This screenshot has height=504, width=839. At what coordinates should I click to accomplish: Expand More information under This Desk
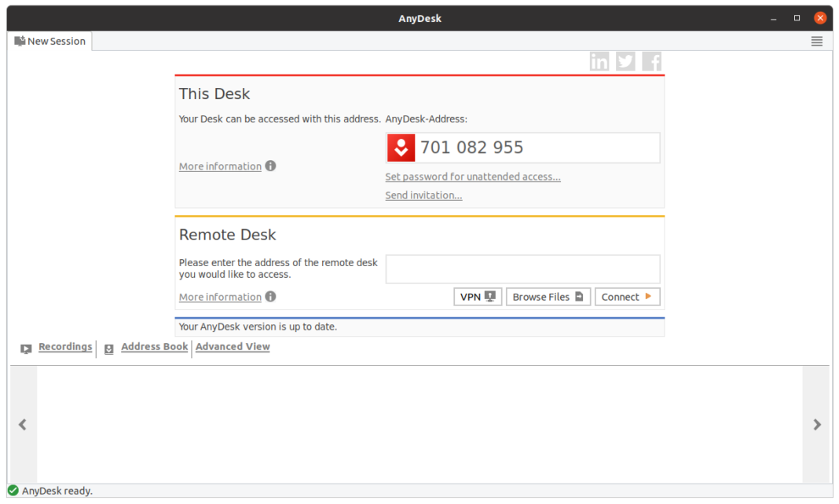tap(220, 166)
